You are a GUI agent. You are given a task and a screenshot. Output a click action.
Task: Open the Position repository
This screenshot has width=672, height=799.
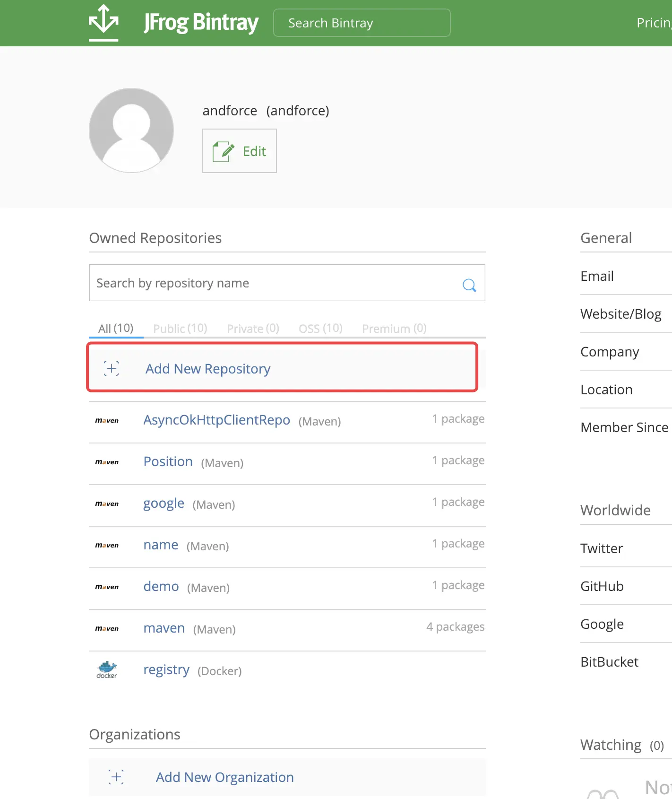(168, 461)
